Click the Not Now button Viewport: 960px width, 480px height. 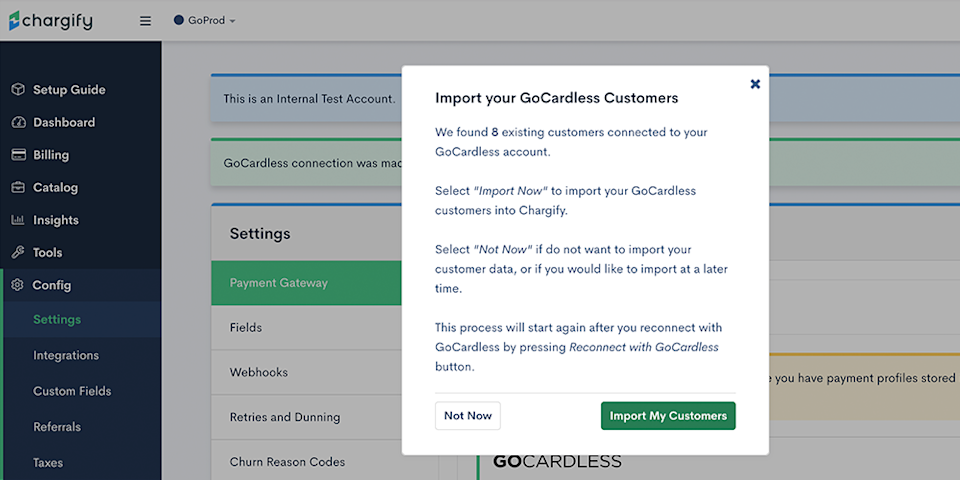click(468, 416)
